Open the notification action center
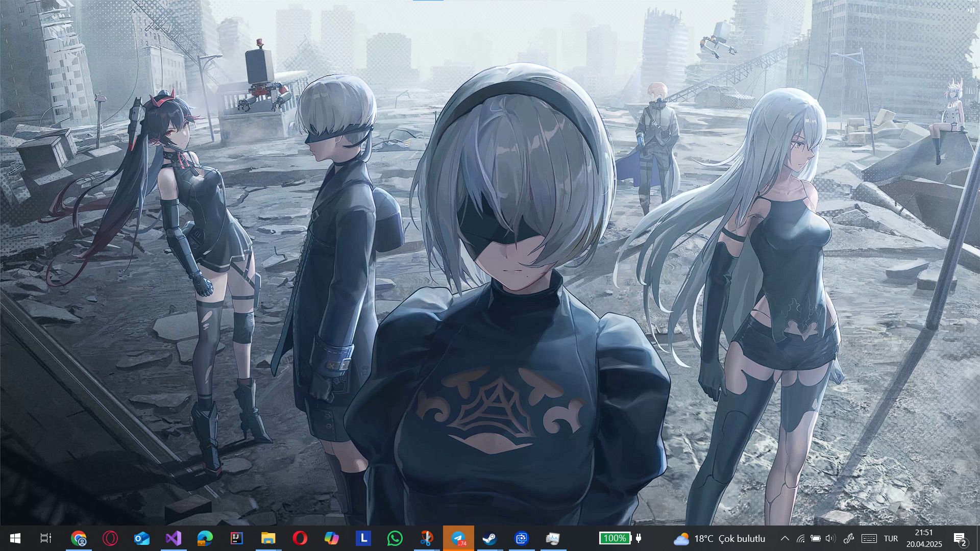 coord(960,538)
